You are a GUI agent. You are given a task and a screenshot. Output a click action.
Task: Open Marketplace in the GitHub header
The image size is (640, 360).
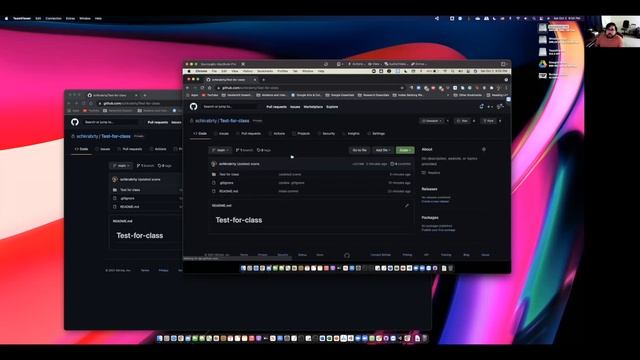pos(313,107)
